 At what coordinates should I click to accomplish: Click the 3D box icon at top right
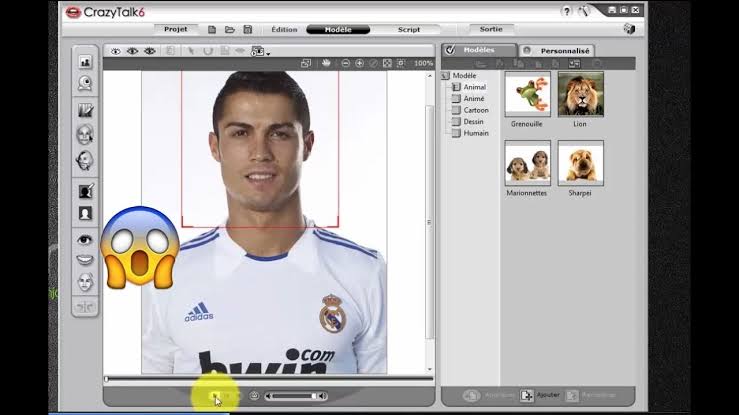[x=629, y=29]
